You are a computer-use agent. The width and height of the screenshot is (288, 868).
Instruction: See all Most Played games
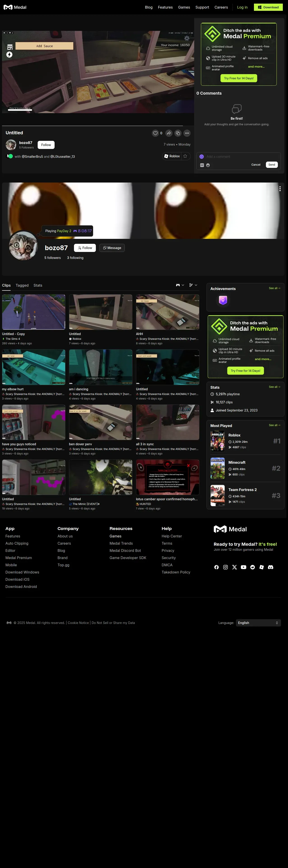click(274, 425)
